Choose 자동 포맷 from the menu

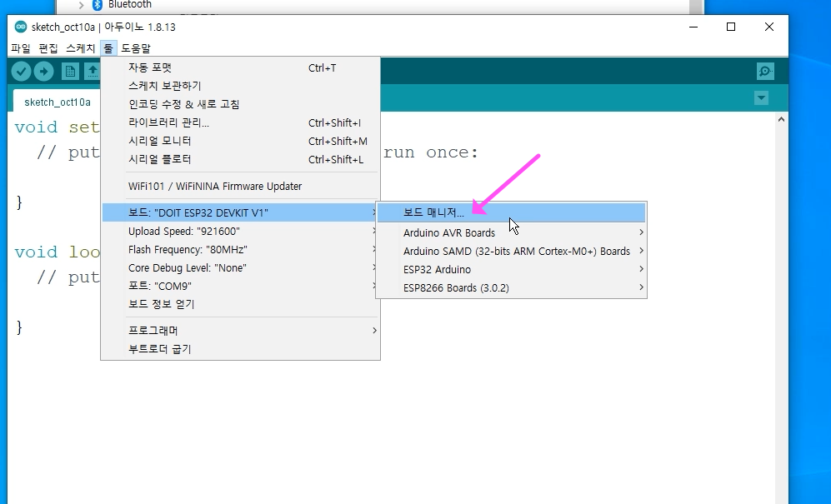(x=241, y=67)
